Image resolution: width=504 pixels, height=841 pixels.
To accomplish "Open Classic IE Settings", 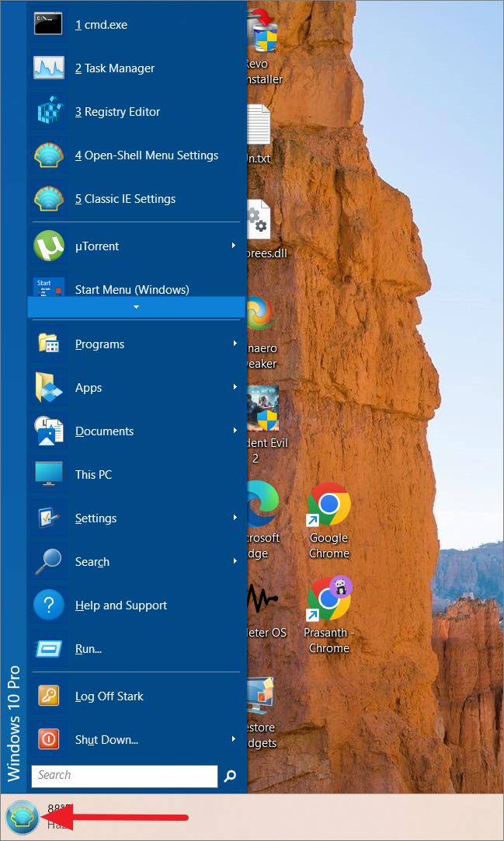I will point(125,199).
